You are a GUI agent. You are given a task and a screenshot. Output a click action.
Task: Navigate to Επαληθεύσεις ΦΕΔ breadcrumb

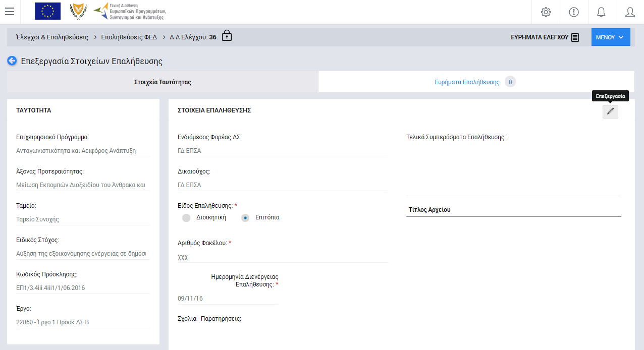click(129, 37)
